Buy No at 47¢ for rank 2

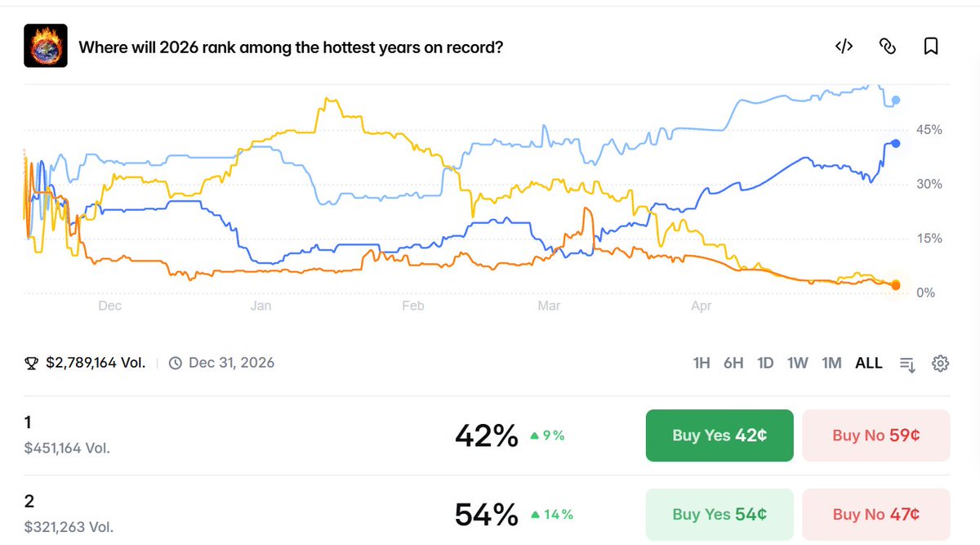click(876, 514)
